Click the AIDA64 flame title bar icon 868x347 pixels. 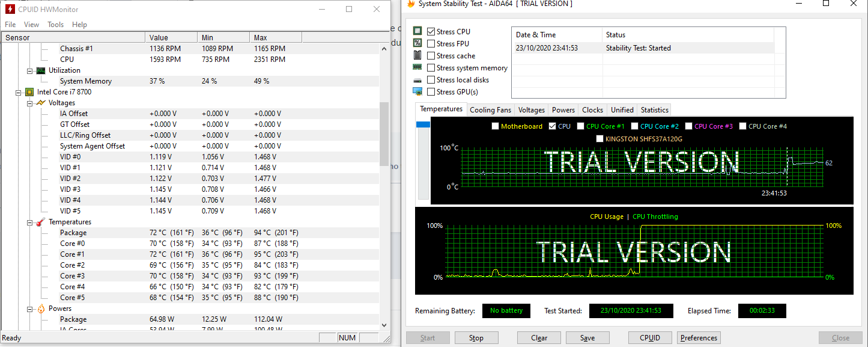(411, 4)
